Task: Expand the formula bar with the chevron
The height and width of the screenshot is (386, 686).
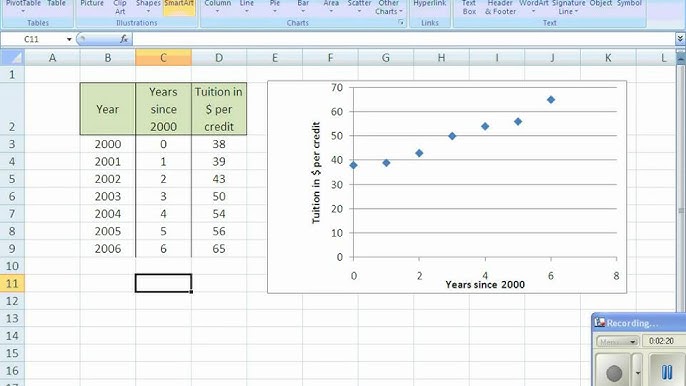Action: click(x=680, y=39)
